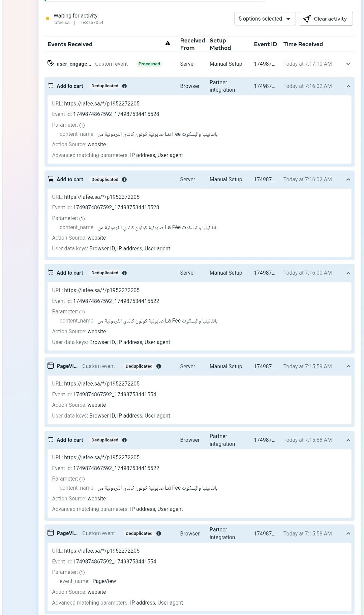364x615 pixels.
Task: Collapse the 7:16:00 AM Server Add to cart
Action: pyautogui.click(x=348, y=273)
